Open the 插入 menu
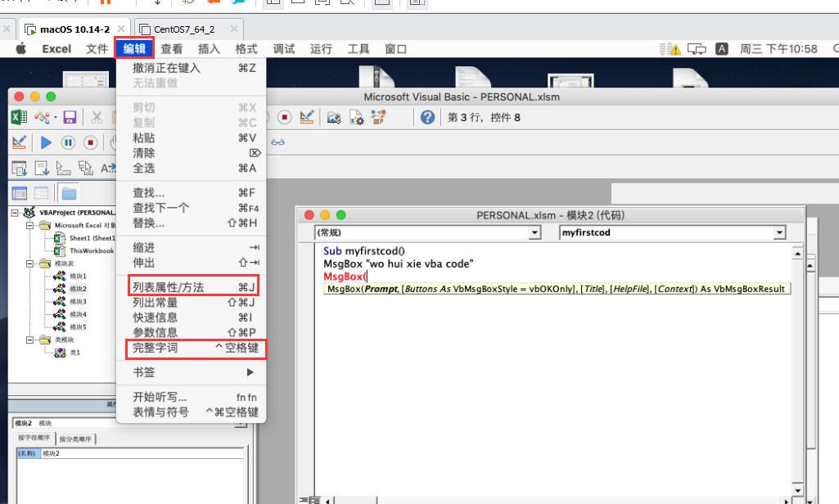 pyautogui.click(x=210, y=49)
